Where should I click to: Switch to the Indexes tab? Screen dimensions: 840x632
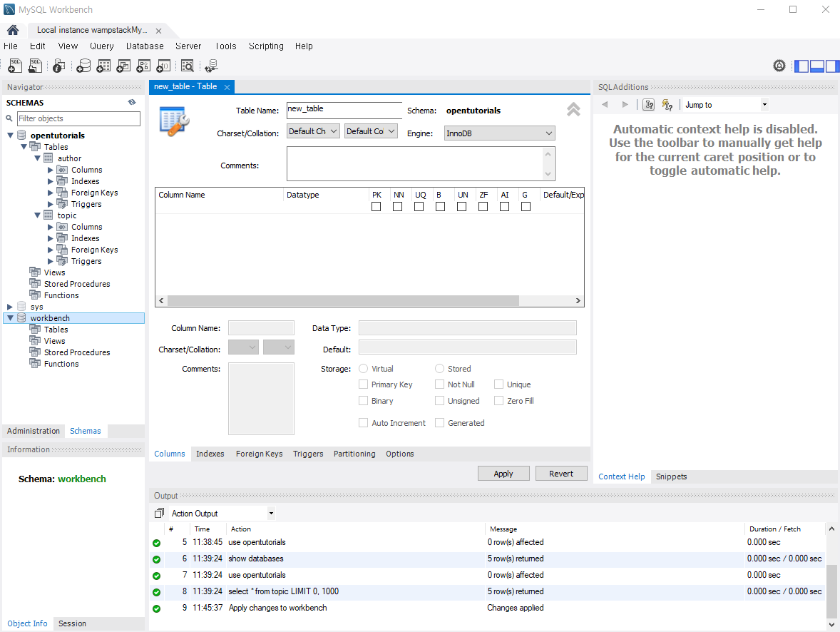click(210, 454)
